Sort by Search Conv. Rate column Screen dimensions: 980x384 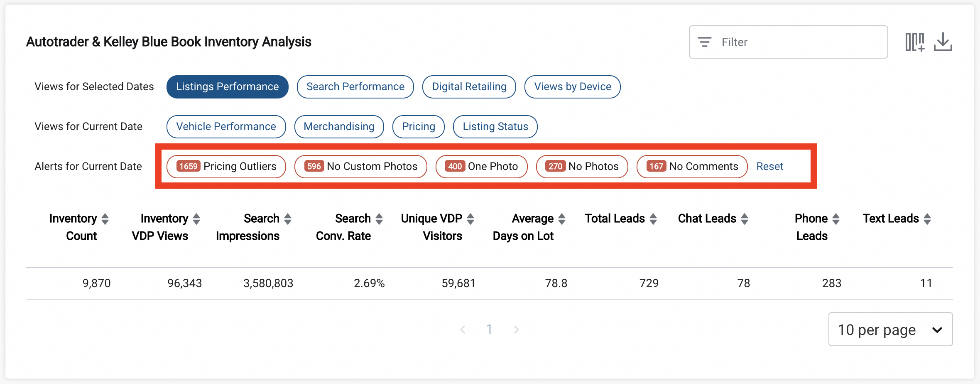[x=379, y=219]
